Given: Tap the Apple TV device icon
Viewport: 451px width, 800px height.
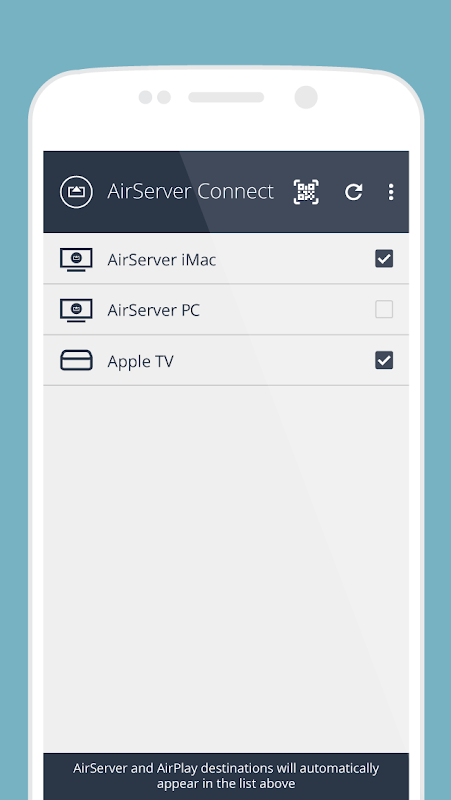Looking at the screenshot, I should 76,360.
